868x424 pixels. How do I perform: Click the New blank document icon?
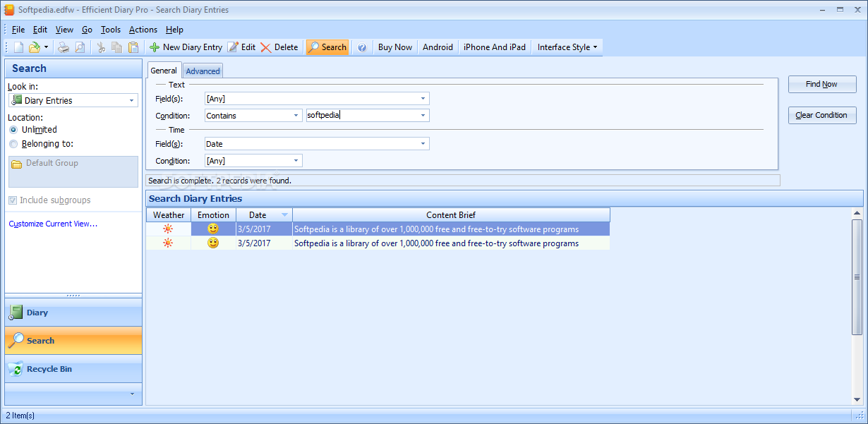18,47
